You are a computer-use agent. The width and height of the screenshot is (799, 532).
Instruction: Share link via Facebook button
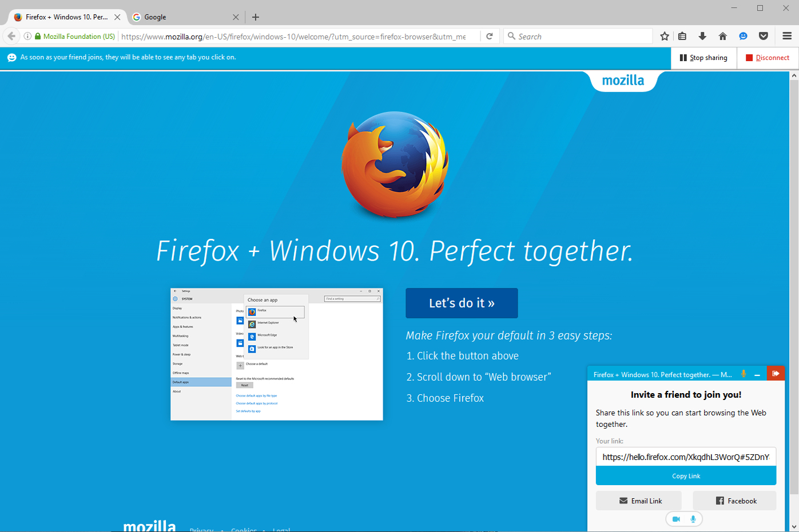point(734,501)
